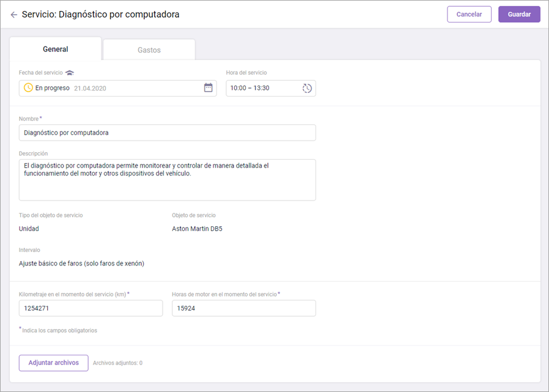The height and width of the screenshot is (392, 549).
Task: Click the icon beside Fecha del servicio label
Action: 70,73
